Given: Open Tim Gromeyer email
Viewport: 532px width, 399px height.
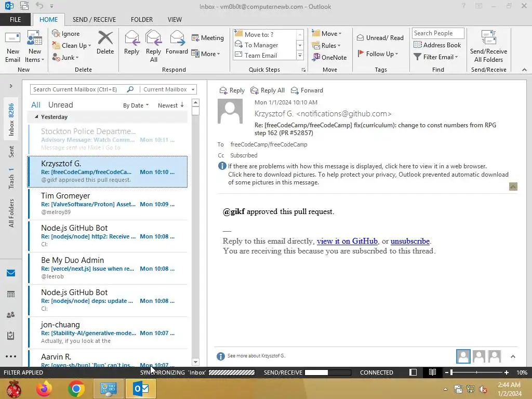Looking at the screenshot, I should click(108, 204).
